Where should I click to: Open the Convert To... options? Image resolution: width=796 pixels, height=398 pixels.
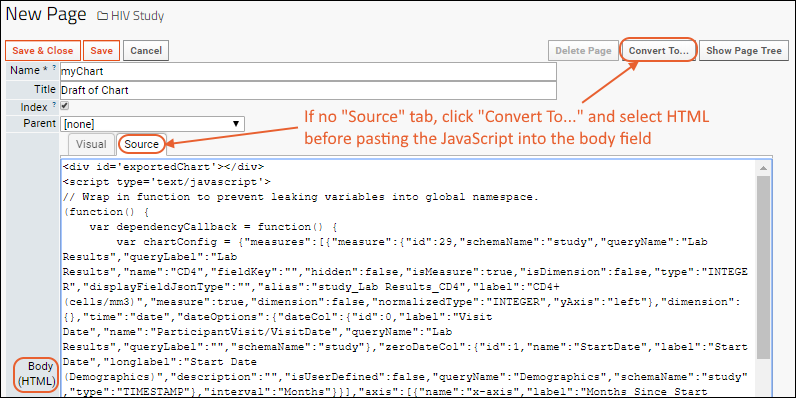(x=658, y=51)
